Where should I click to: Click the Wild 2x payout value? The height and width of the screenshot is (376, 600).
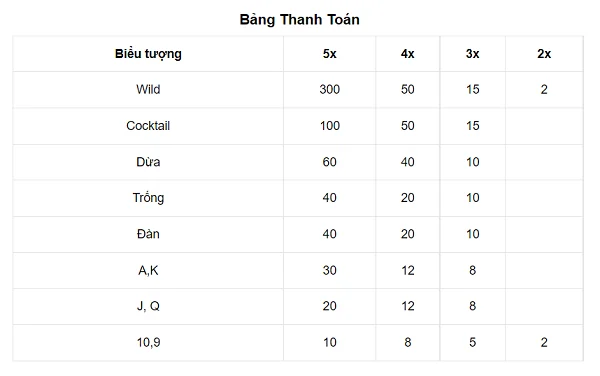click(544, 90)
